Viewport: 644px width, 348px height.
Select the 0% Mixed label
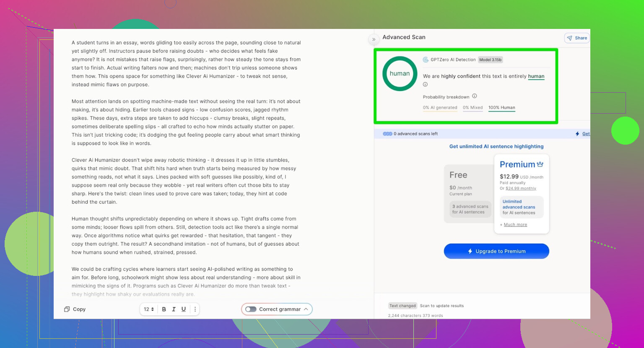473,108
